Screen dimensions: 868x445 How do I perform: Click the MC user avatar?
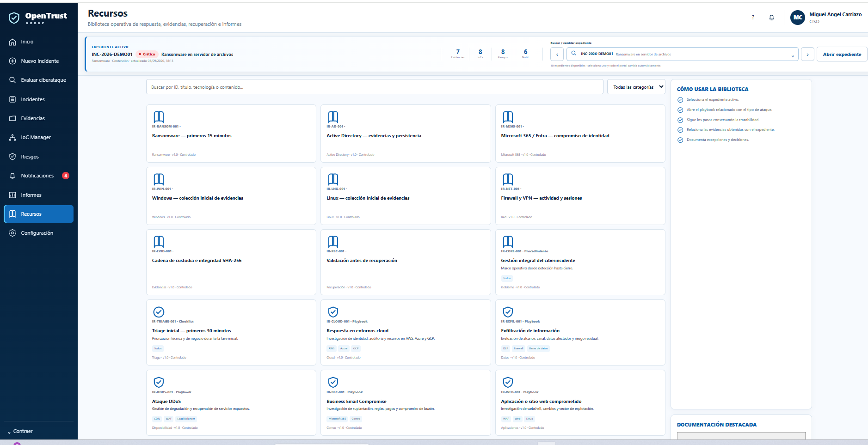pyautogui.click(x=798, y=18)
